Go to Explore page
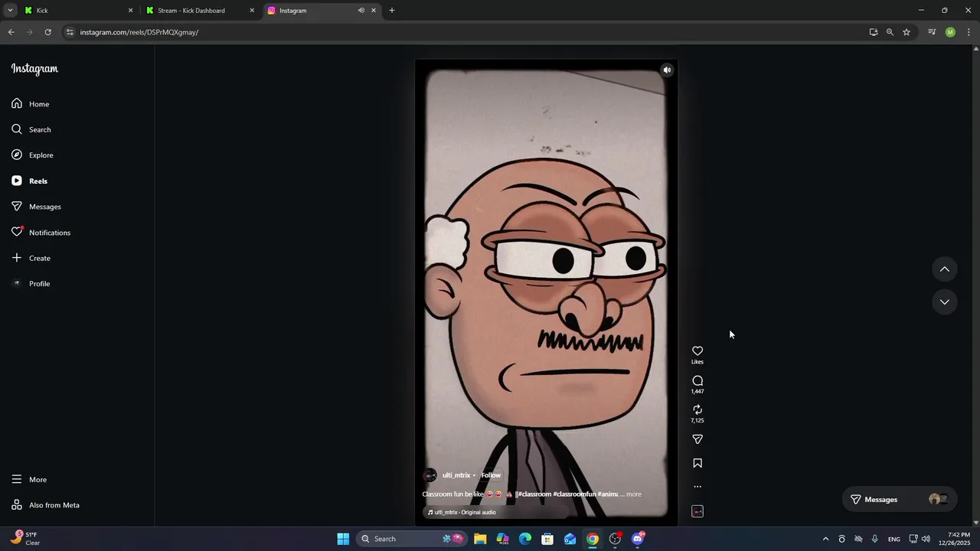This screenshot has height=551, width=980. tap(32, 155)
